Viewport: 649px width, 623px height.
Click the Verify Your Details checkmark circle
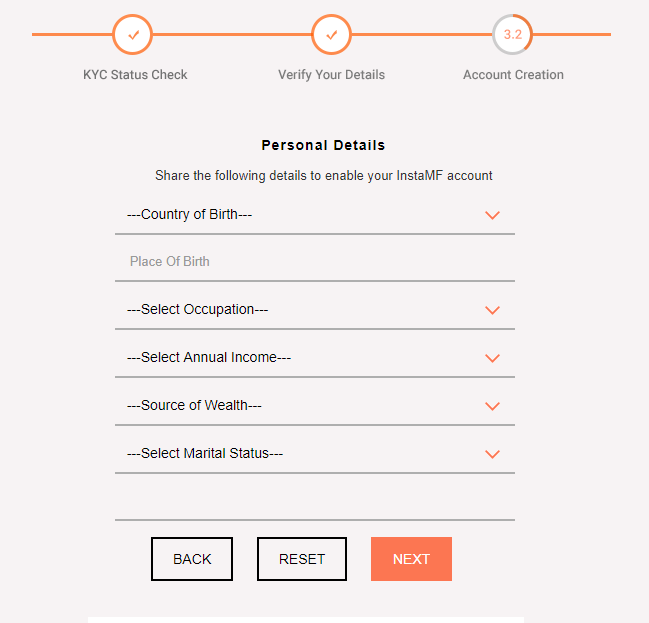[x=332, y=35]
